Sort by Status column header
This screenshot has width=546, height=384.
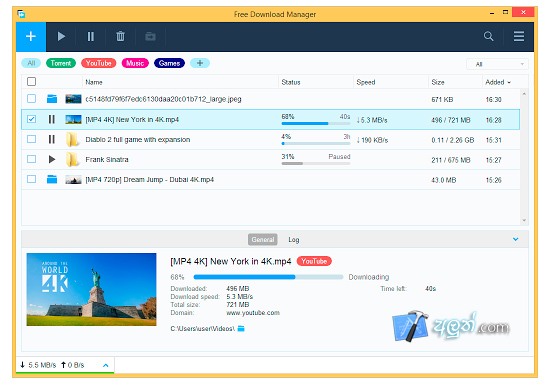291,82
